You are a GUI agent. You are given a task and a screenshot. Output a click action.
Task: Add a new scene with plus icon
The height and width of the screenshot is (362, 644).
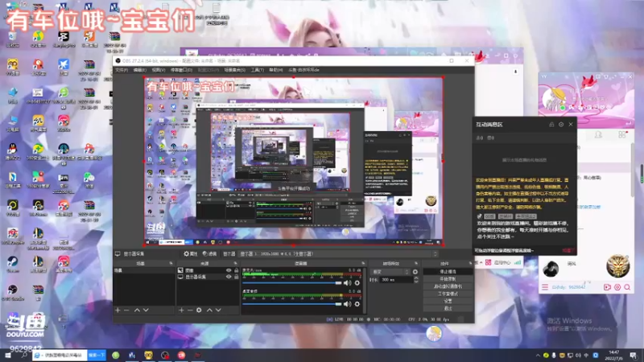[x=118, y=311]
